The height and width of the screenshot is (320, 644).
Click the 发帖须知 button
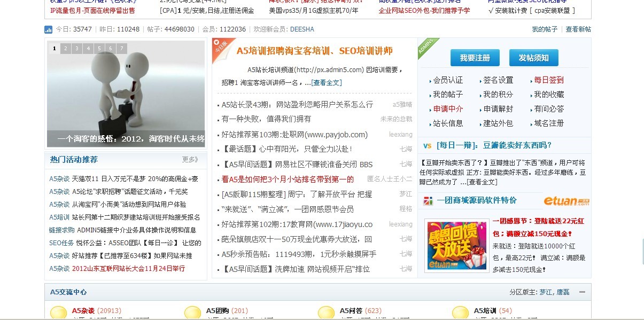pos(533,58)
